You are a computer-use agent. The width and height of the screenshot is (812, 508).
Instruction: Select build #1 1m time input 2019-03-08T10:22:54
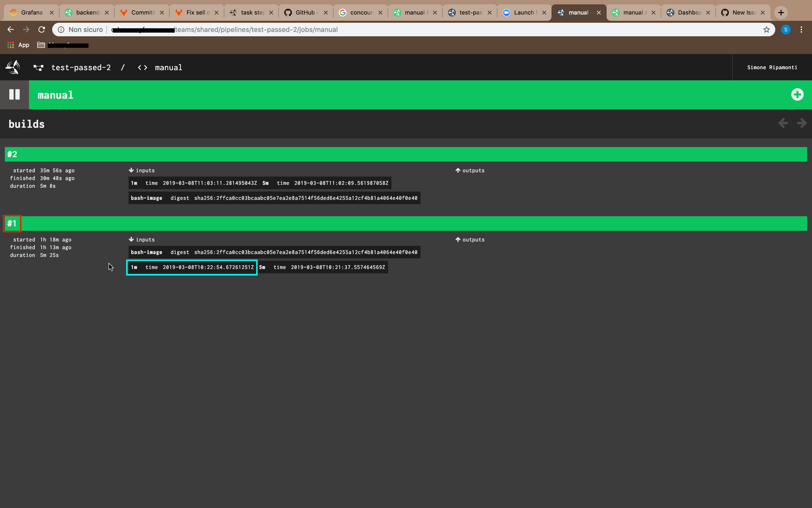(x=192, y=268)
